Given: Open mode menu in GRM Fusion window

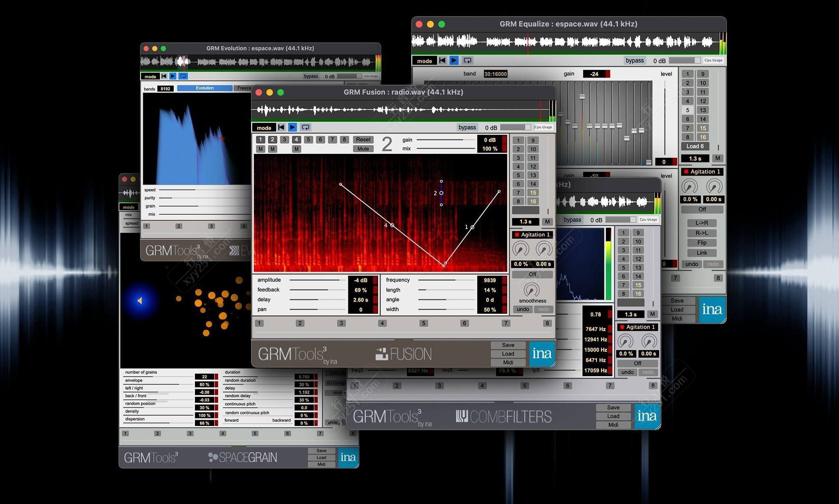Looking at the screenshot, I should pyautogui.click(x=264, y=127).
